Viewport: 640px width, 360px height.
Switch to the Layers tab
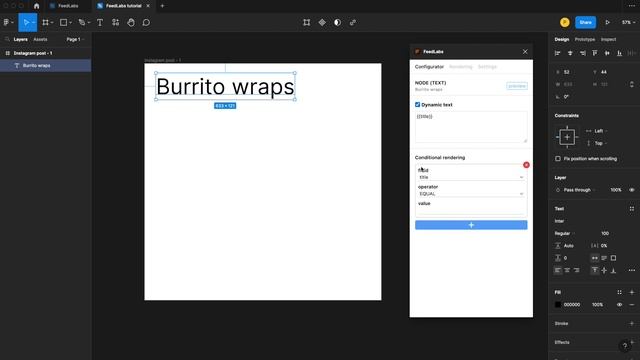click(20, 39)
